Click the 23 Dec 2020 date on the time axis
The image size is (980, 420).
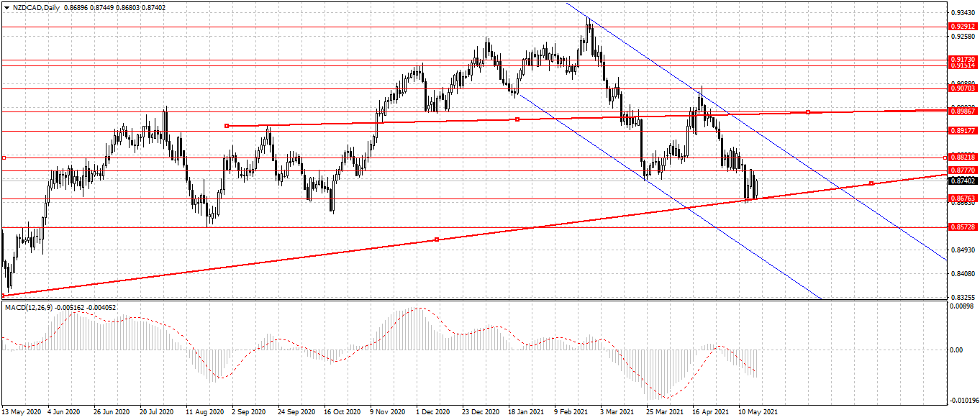[x=481, y=413]
